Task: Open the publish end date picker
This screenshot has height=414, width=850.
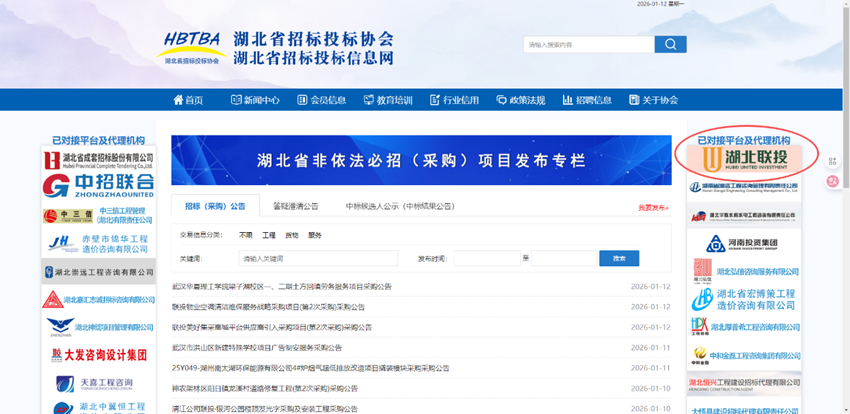Action: (x=562, y=258)
